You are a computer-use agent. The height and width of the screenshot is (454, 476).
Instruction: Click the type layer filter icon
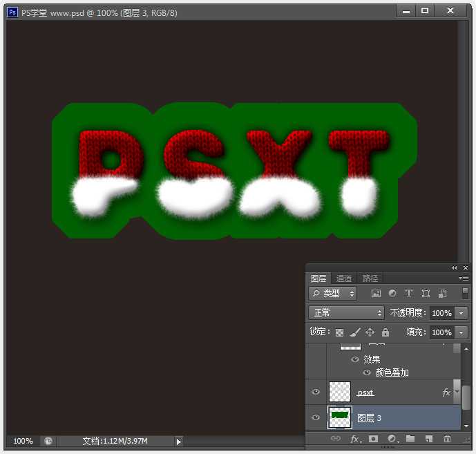[409, 294]
